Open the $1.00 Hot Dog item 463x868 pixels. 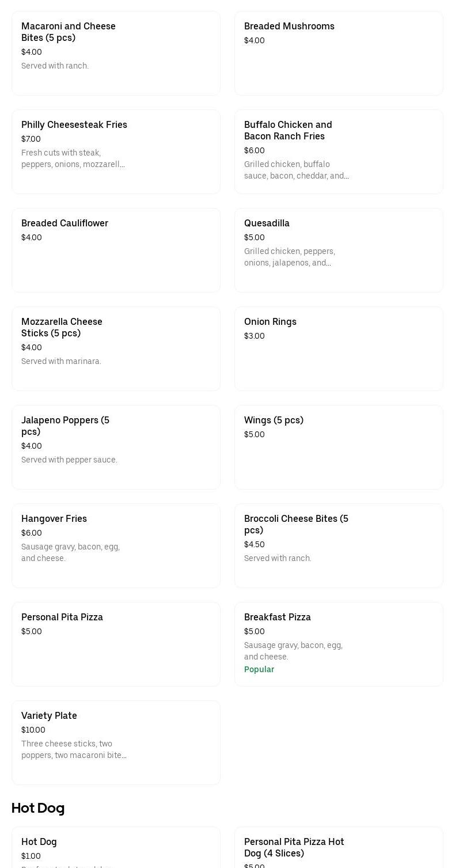[x=116, y=848]
